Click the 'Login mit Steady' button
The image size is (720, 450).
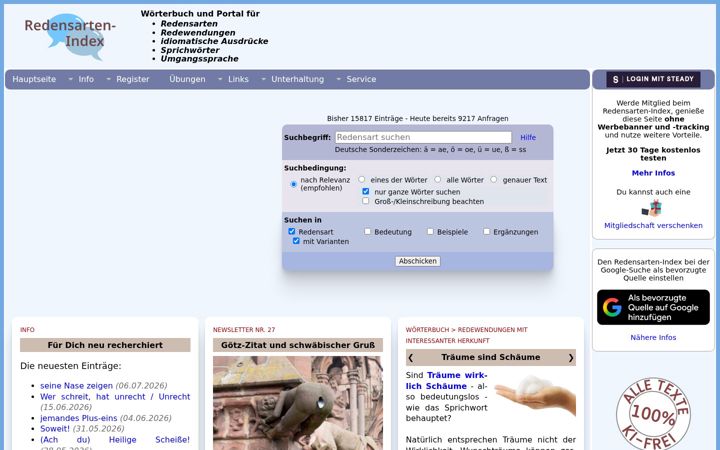(653, 79)
